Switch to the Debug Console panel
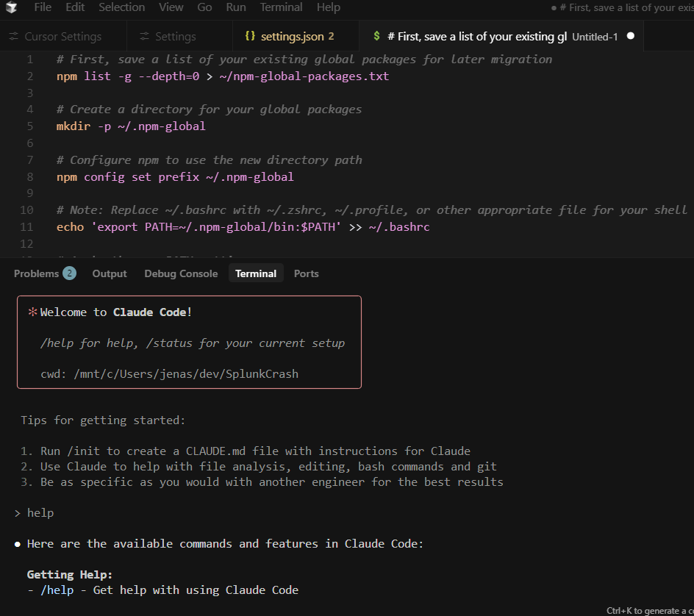 tap(181, 273)
